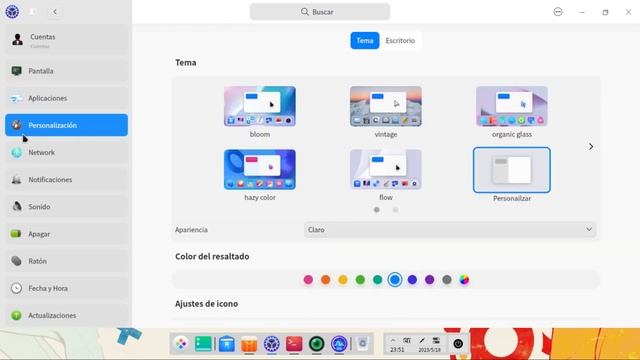640x360 pixels.
Task: Click the 'Apariencia' label
Action: [x=191, y=230]
